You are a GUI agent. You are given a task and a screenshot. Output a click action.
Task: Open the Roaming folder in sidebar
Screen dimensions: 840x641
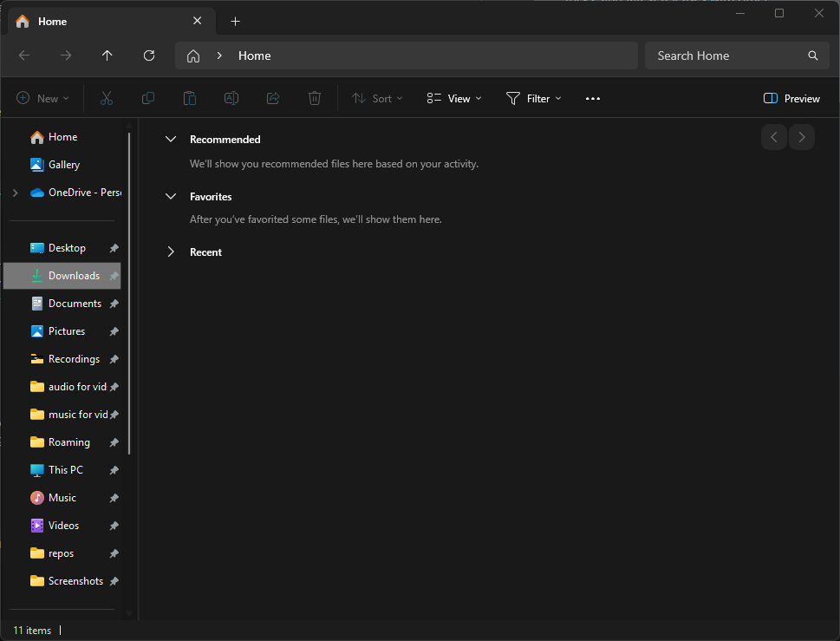tap(62, 442)
